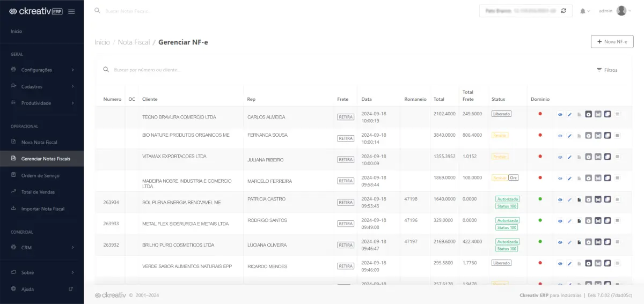Open Importar Nota Fiscal sidebar item

point(42,209)
